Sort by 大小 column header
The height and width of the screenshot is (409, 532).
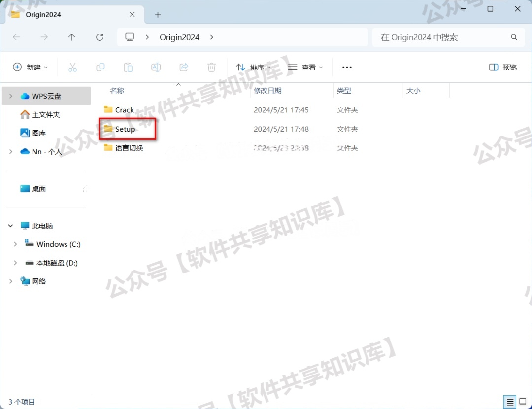(413, 91)
